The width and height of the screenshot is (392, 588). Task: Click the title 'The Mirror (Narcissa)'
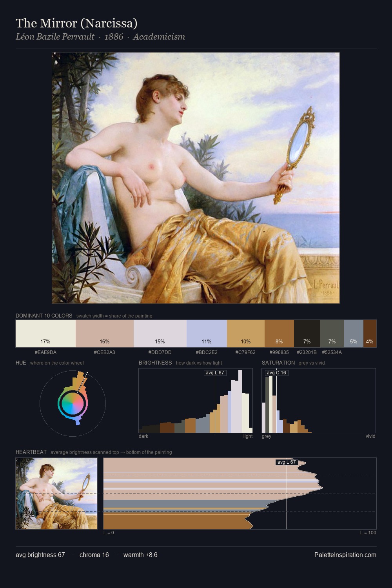[76, 23]
